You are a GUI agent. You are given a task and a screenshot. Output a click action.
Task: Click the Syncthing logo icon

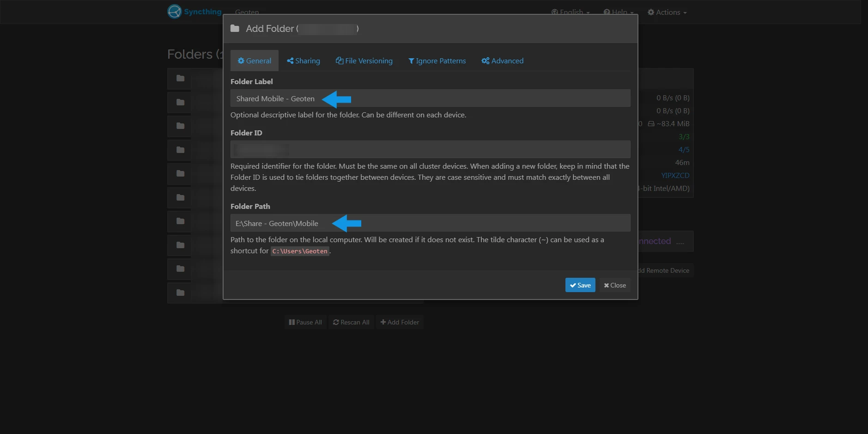174,11
